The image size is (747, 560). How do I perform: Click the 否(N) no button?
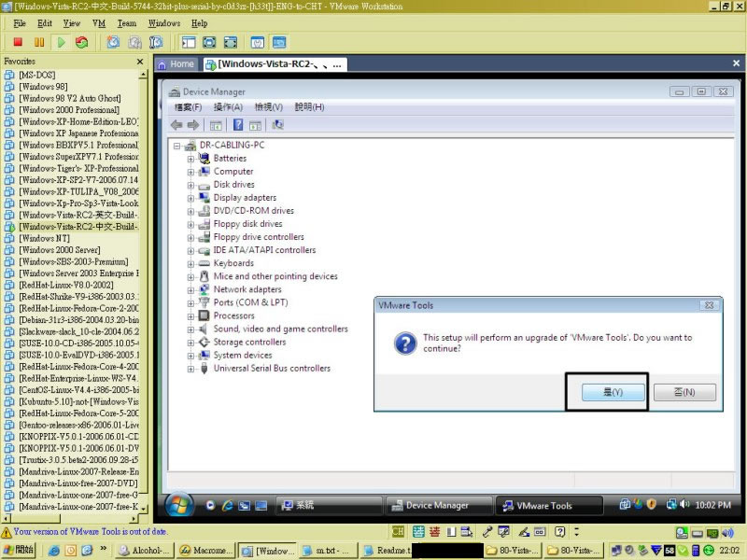pos(684,392)
